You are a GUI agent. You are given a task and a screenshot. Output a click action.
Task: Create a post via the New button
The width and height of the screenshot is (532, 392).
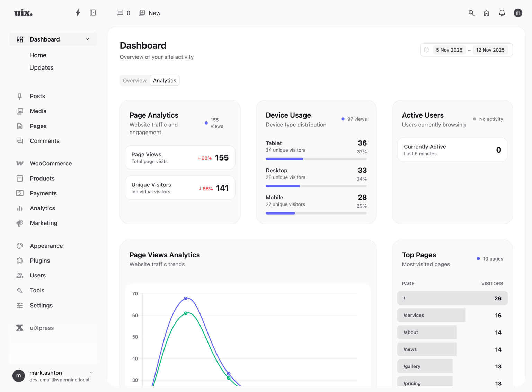click(x=149, y=13)
